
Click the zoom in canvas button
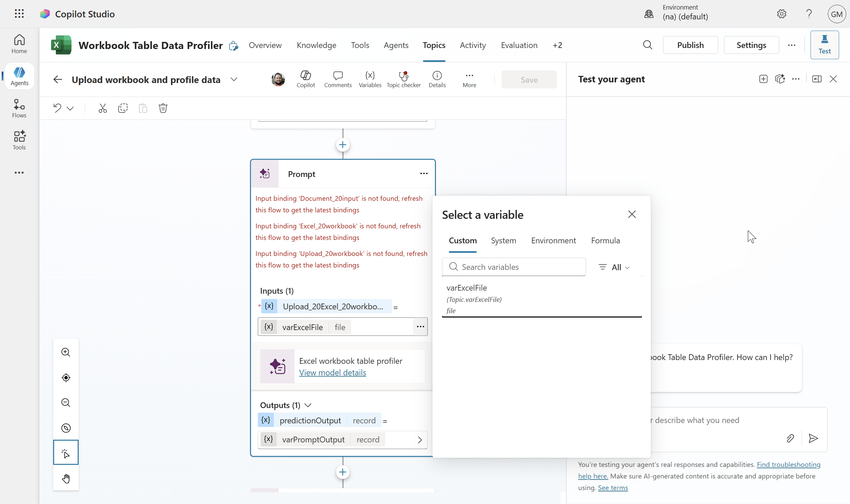pos(66,352)
